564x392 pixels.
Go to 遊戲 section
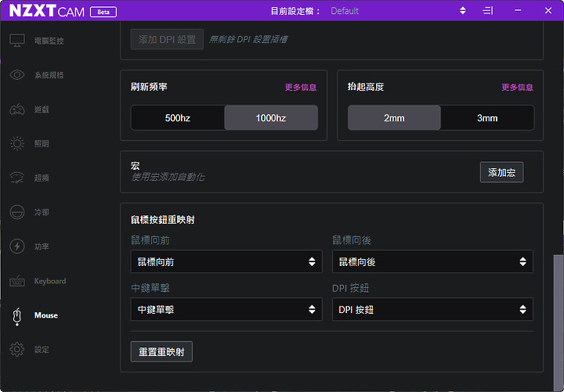[42, 110]
